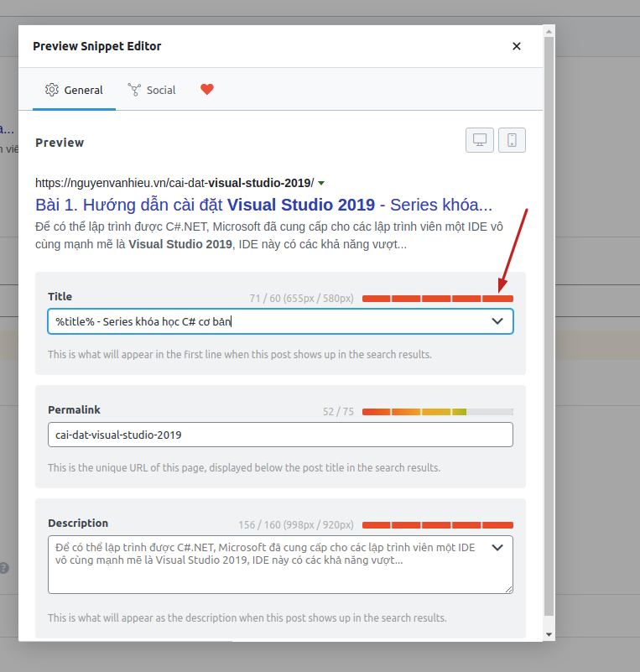The width and height of the screenshot is (640, 672).
Task: Expand the Description variables dropdown chevron
Action: point(497,547)
